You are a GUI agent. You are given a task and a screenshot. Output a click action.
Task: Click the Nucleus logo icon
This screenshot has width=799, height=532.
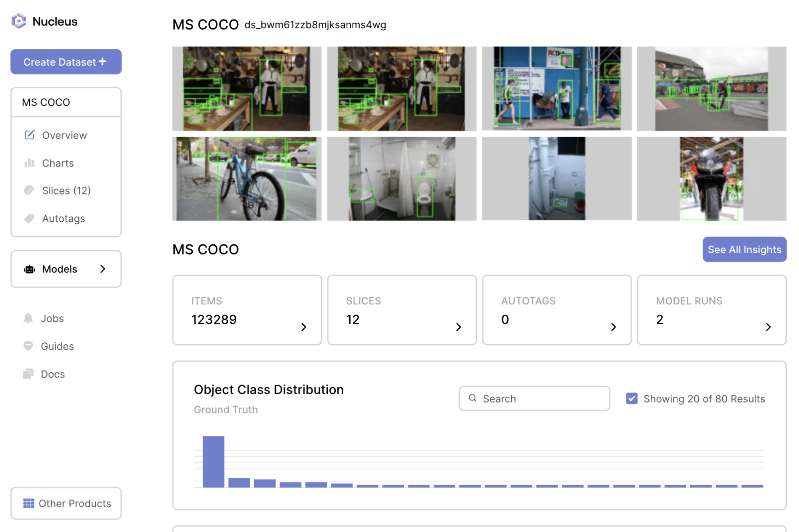click(x=18, y=21)
